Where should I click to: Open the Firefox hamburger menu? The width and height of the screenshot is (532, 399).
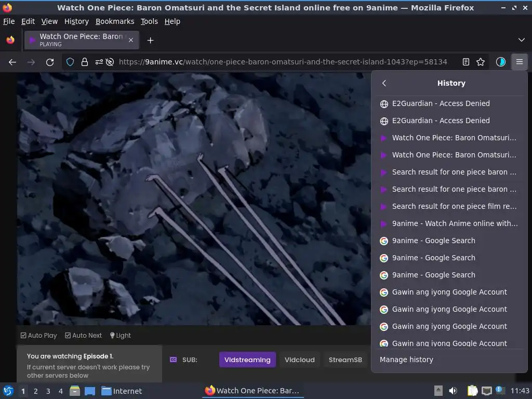click(520, 62)
